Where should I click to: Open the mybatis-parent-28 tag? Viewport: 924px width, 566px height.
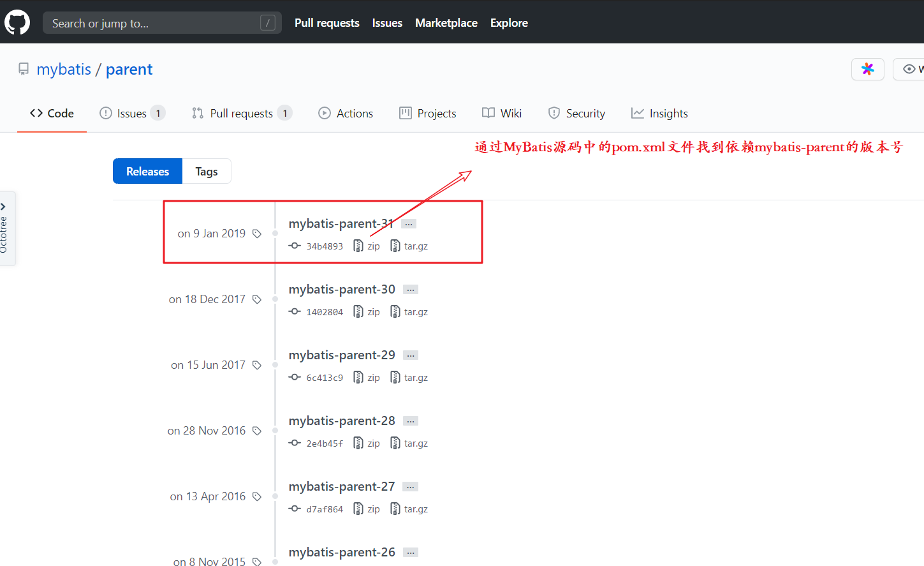[342, 421]
